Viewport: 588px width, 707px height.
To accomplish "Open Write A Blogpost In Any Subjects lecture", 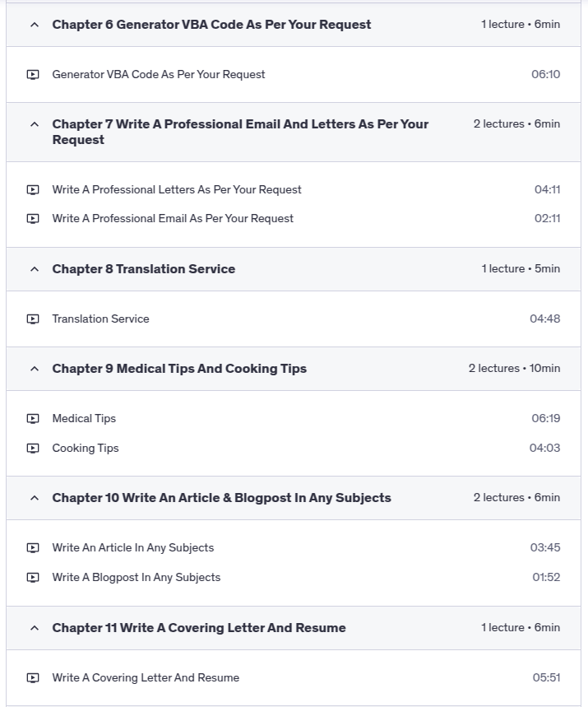I will pos(137,578).
